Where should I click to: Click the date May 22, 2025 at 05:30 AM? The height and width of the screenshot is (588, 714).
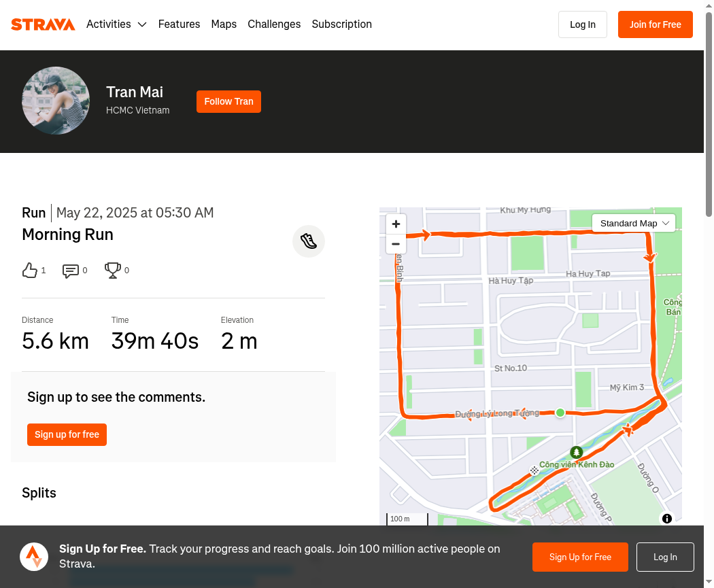(x=135, y=213)
